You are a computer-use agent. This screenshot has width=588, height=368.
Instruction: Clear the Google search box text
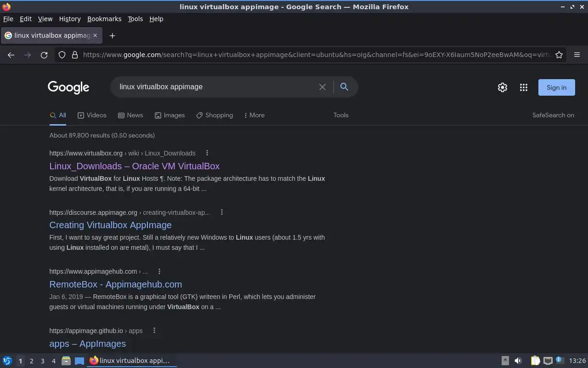pos(322,87)
